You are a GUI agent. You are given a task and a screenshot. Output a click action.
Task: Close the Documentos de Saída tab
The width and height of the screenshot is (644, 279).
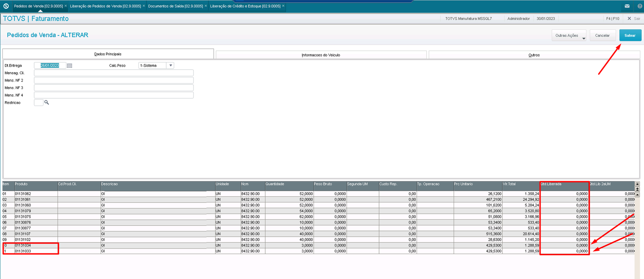click(x=206, y=6)
